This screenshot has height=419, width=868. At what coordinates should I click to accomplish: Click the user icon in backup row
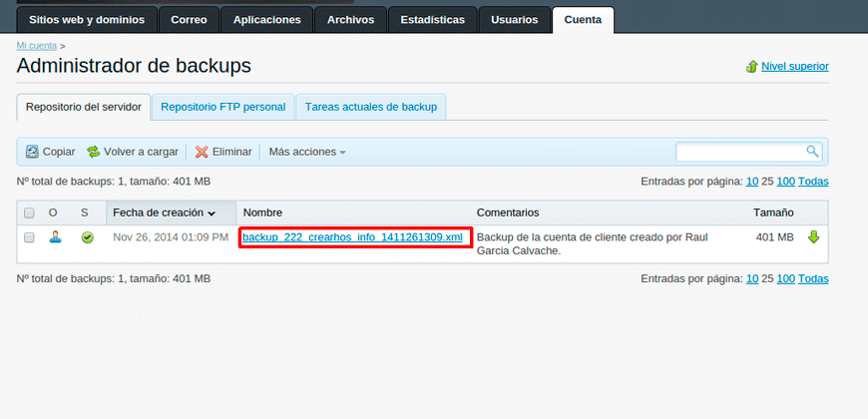[x=56, y=237]
